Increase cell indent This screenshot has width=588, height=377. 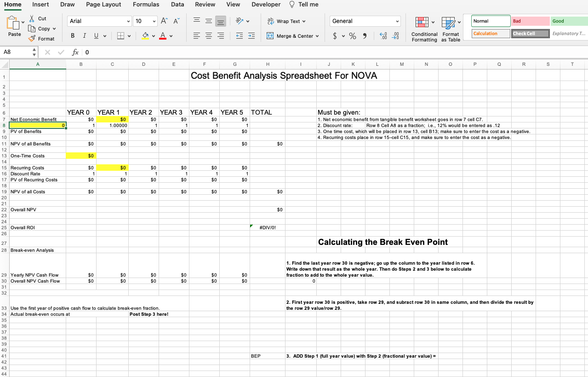(251, 36)
